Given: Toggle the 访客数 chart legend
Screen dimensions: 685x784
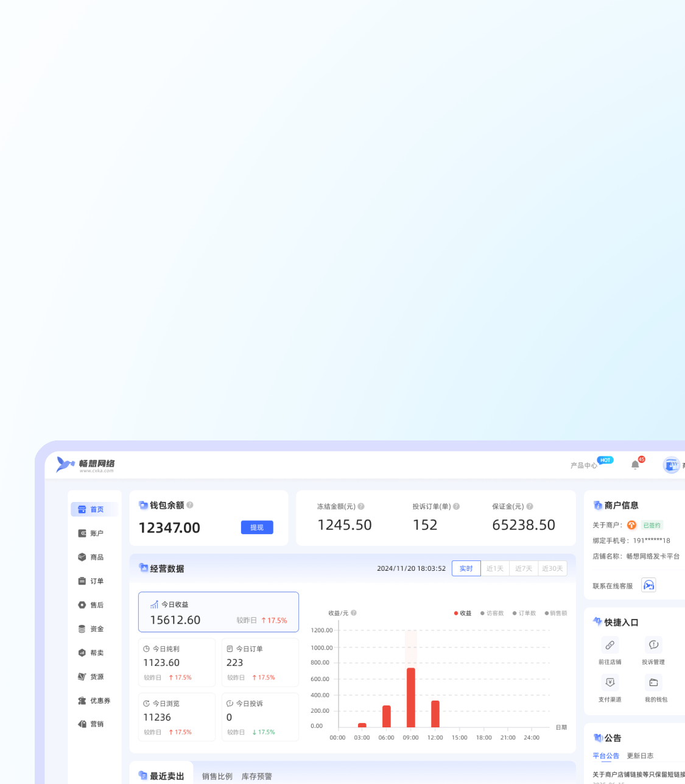Looking at the screenshot, I should tap(492, 613).
